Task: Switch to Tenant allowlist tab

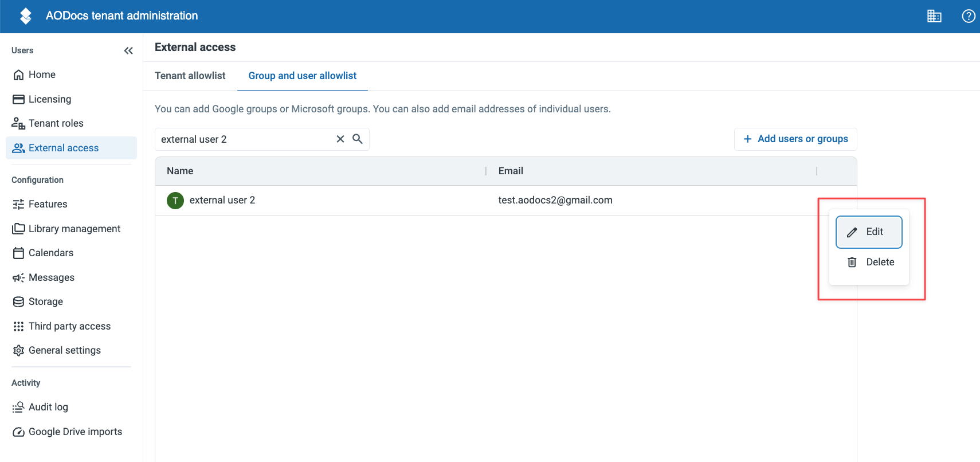Action: coord(190,76)
